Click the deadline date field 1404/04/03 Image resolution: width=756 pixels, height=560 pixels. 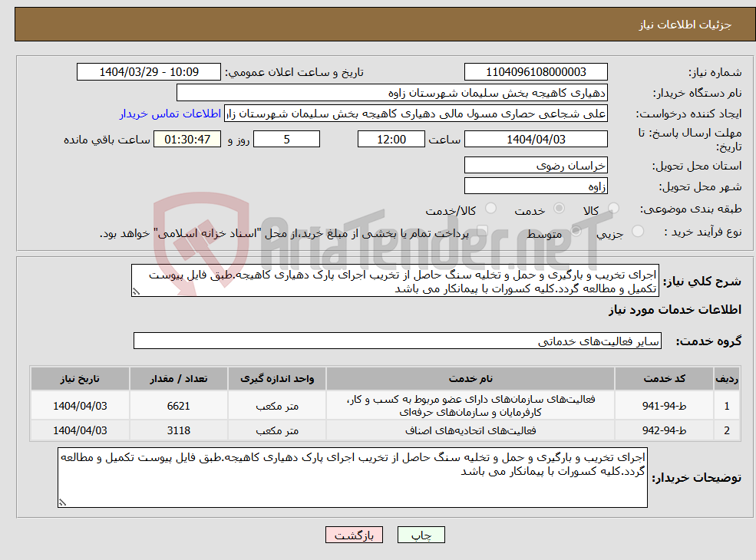[536, 140]
